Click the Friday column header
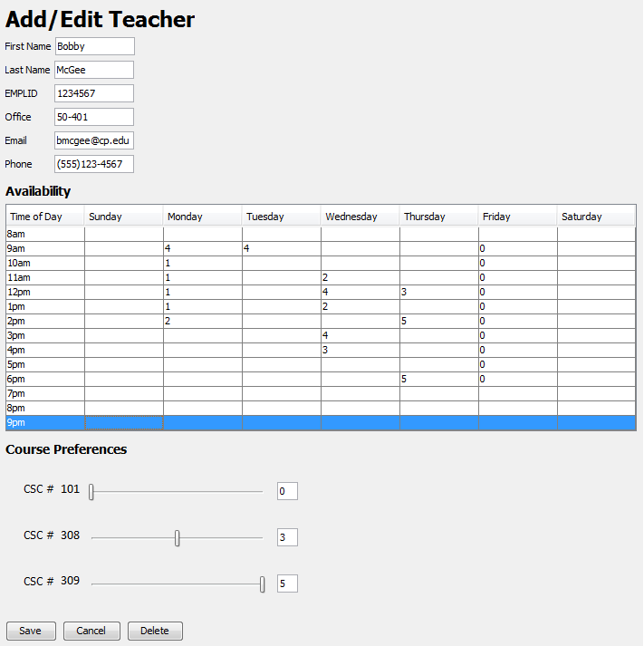This screenshot has width=644, height=646. (x=517, y=217)
